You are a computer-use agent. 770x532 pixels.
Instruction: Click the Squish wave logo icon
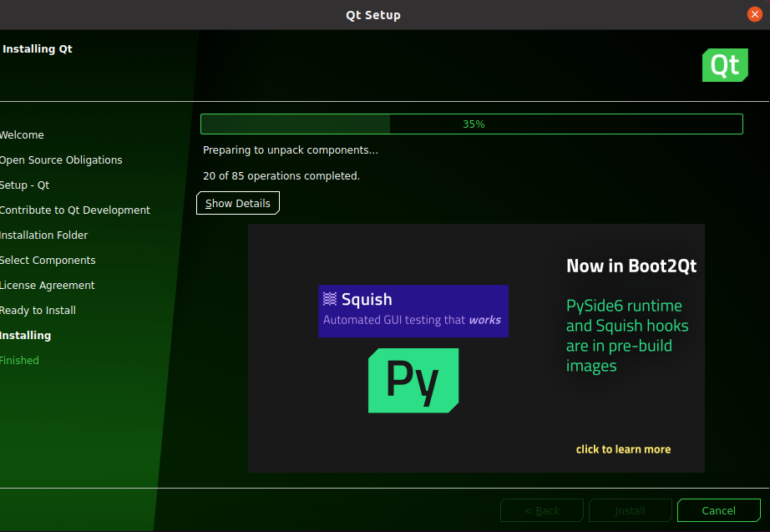(x=330, y=299)
